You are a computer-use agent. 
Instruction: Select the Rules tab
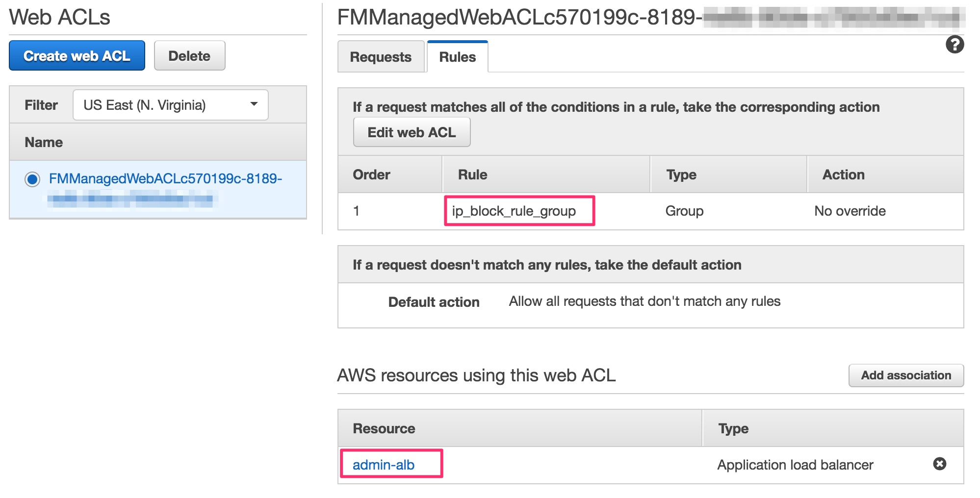pos(457,57)
